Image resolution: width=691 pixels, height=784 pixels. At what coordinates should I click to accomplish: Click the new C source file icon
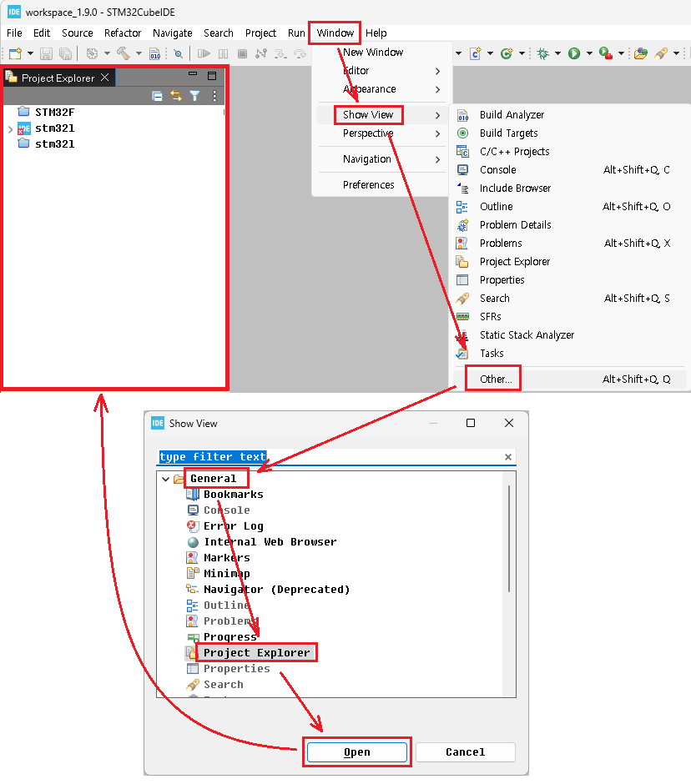[x=476, y=53]
